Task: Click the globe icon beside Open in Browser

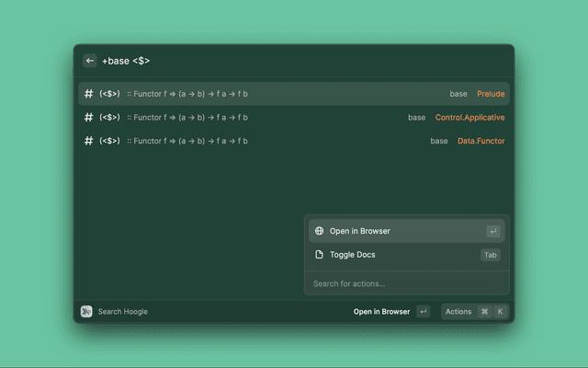Action: [x=319, y=231]
